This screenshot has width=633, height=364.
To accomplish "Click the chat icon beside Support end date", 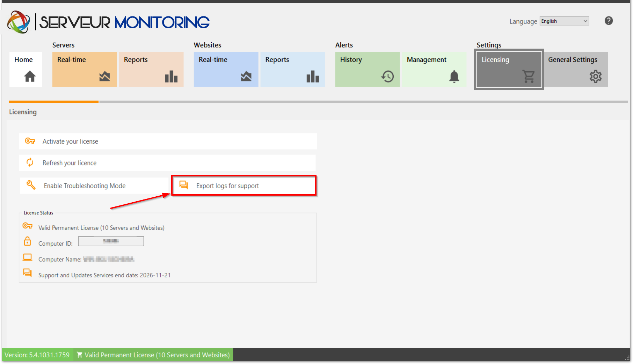I will coord(28,272).
